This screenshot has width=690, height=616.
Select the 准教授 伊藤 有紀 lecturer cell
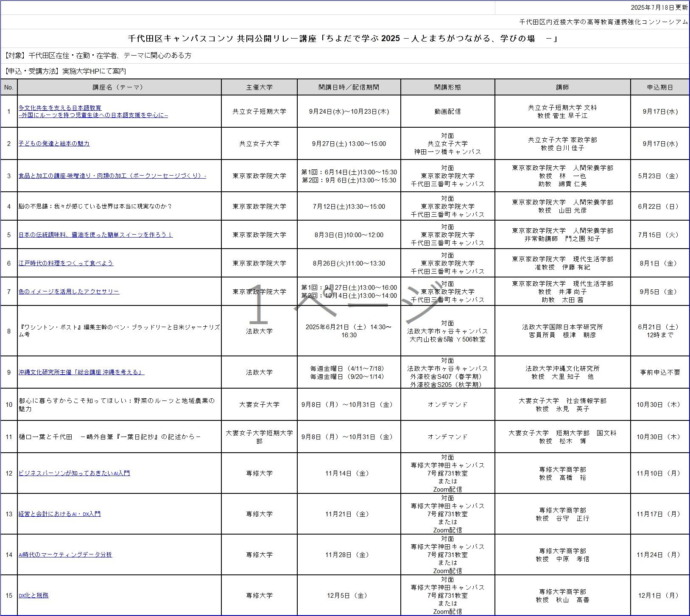[562, 263]
